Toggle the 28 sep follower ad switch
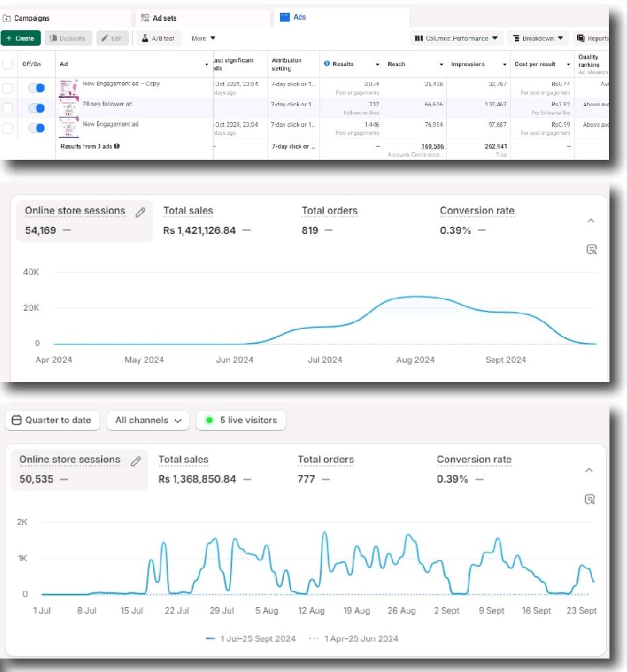 (x=37, y=108)
